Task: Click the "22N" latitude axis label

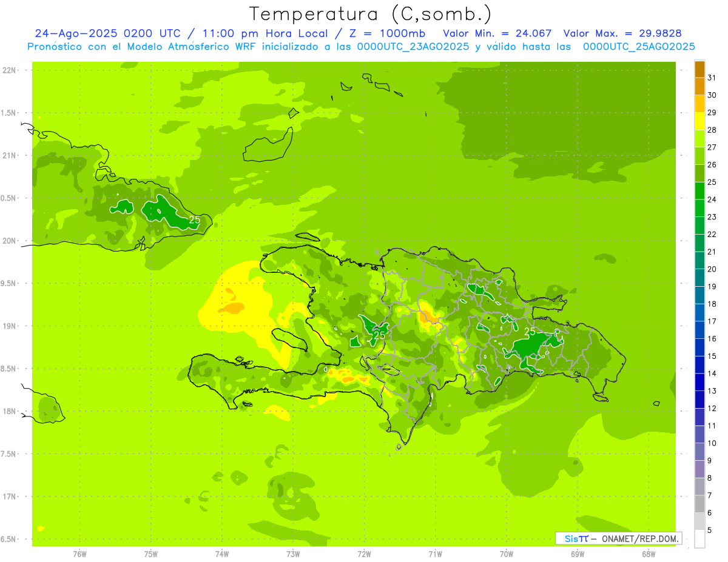Action: click(9, 70)
